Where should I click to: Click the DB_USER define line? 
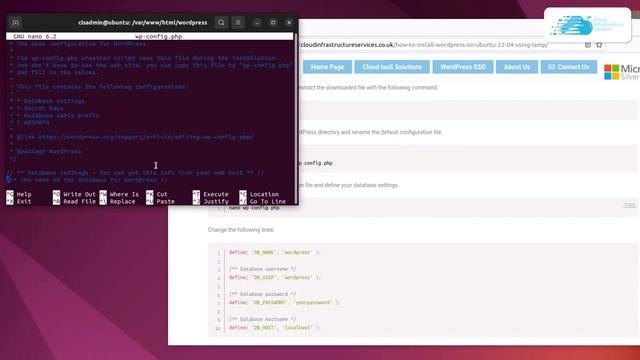point(274,277)
